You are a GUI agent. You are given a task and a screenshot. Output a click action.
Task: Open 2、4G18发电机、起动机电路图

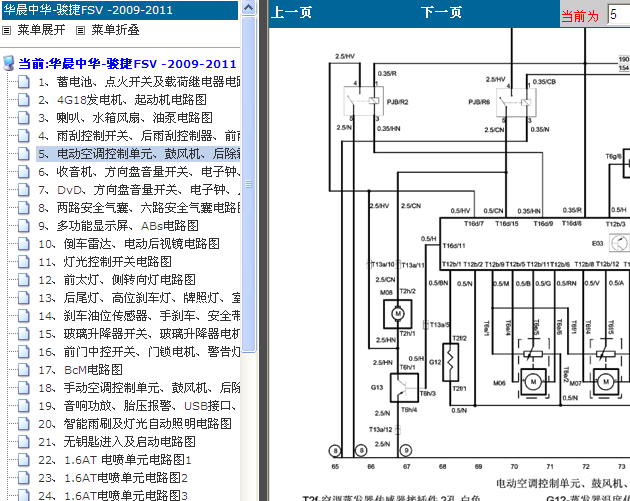pos(123,100)
